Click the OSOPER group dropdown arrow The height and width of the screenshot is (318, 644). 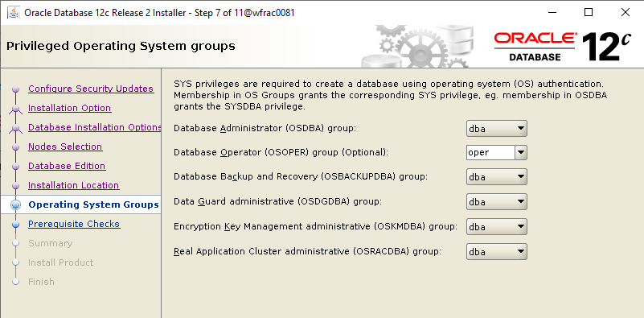pos(521,153)
